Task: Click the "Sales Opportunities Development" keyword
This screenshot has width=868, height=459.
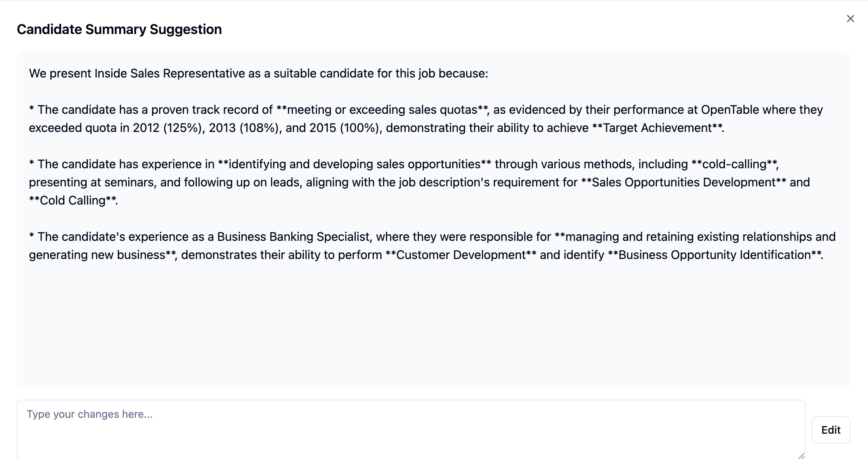Action: (x=684, y=182)
